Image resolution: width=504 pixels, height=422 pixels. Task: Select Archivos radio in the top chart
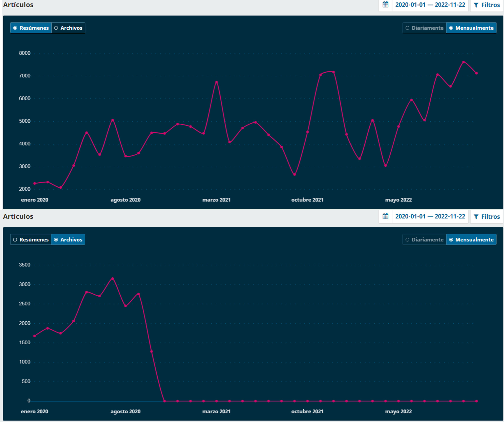coord(68,28)
